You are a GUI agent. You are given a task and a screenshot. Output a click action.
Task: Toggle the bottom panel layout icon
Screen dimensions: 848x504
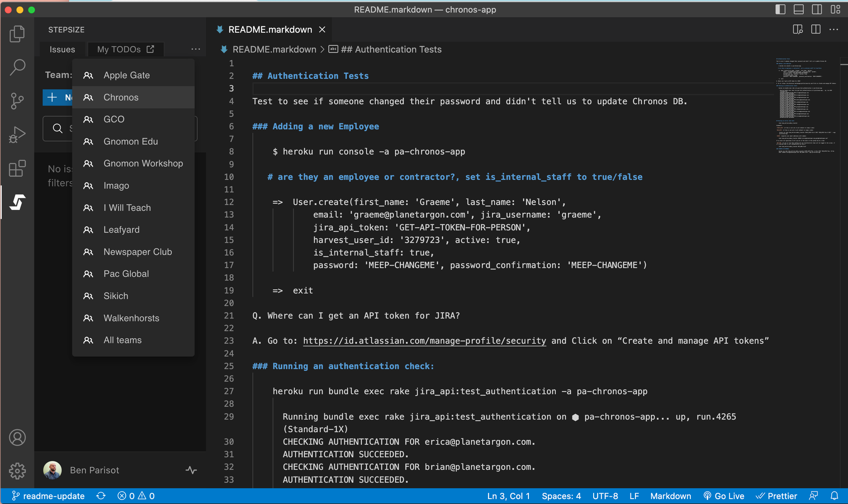click(799, 9)
